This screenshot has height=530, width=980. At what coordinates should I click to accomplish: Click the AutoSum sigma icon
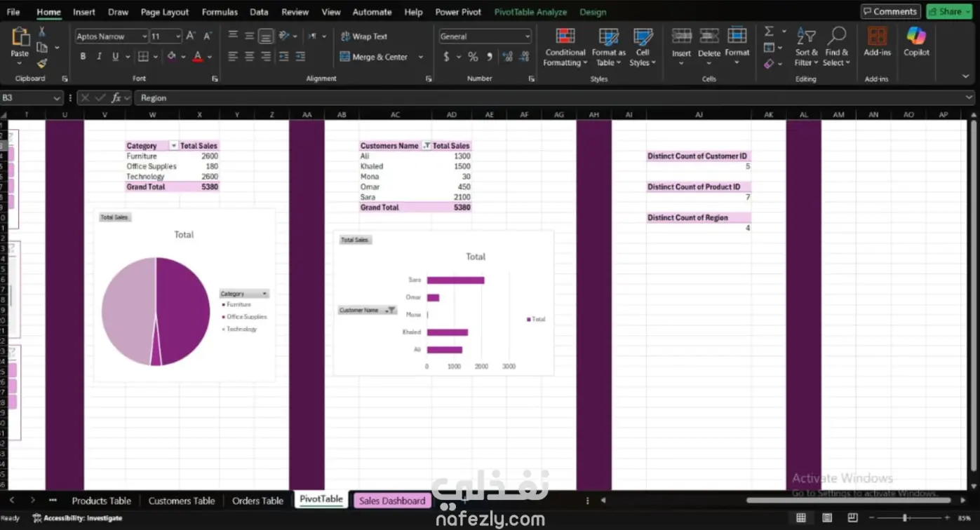770,32
